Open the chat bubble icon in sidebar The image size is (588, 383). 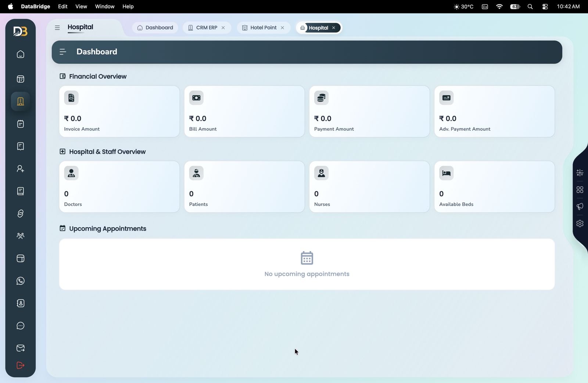[21, 326]
